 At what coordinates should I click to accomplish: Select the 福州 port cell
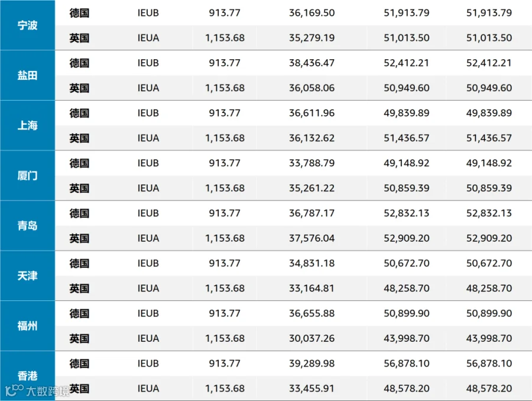click(x=27, y=326)
